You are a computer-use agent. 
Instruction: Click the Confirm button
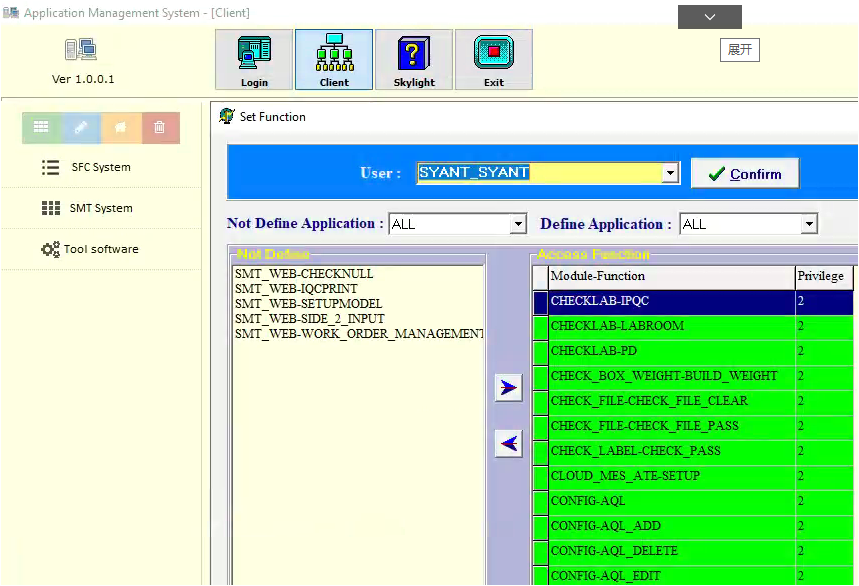(x=745, y=173)
